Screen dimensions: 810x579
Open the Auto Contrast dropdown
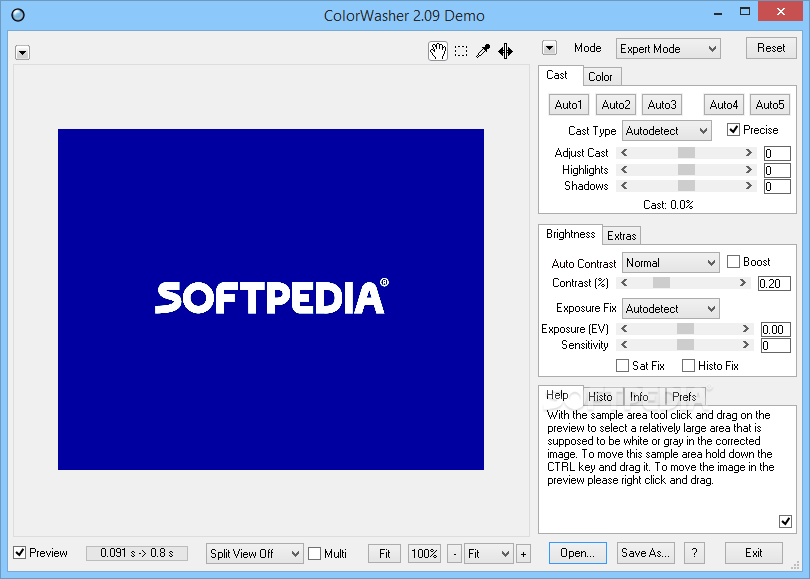pyautogui.click(x=670, y=263)
